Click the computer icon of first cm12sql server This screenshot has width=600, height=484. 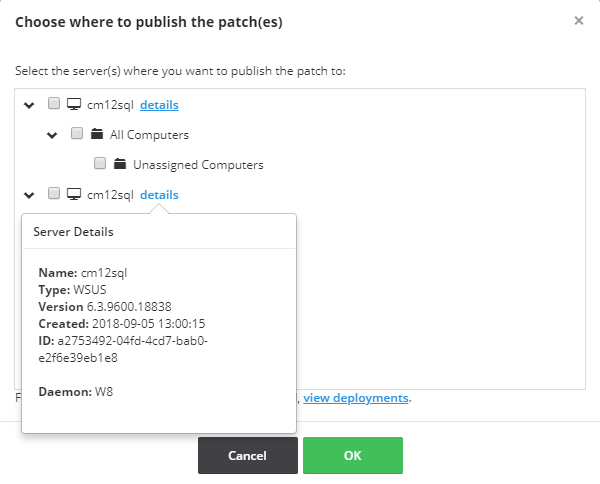73,104
